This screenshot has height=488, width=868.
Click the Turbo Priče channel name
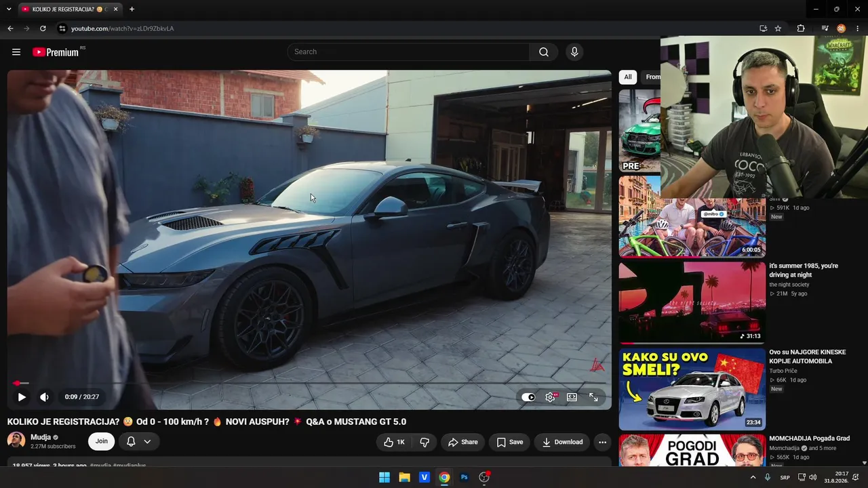783,371
